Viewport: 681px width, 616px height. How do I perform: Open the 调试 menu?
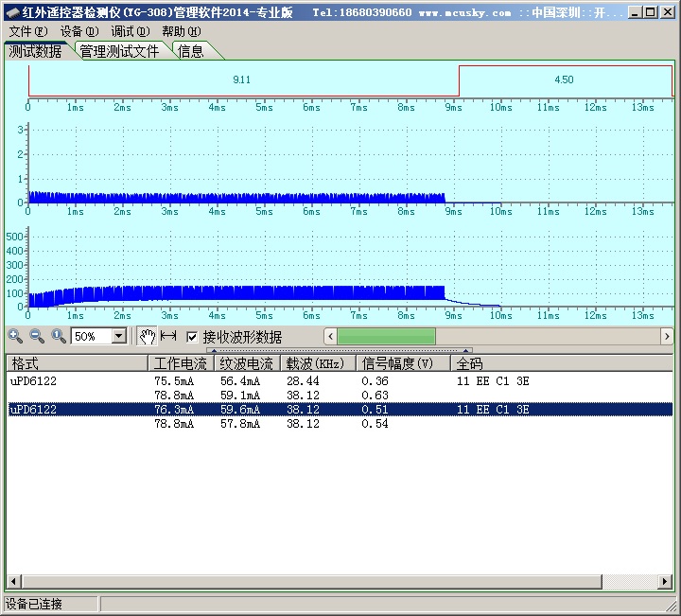click(130, 31)
